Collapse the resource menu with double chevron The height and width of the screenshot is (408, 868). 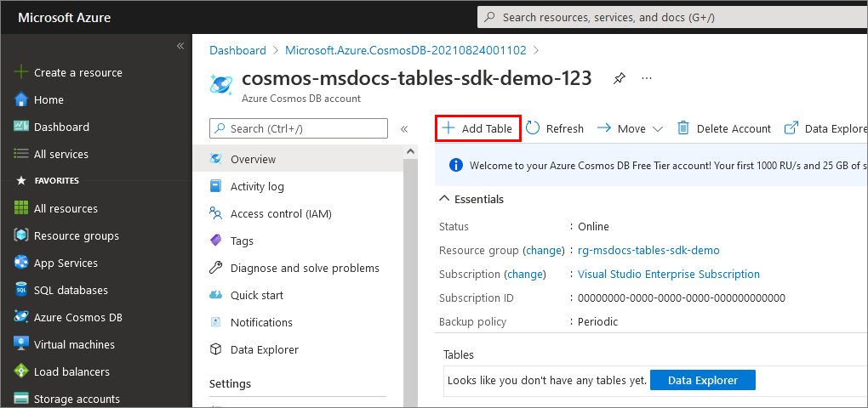pos(404,128)
